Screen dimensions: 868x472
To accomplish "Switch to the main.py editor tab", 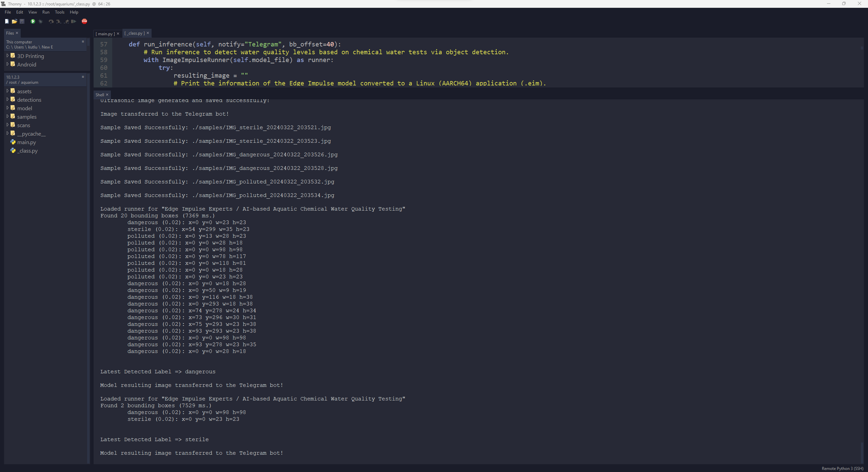I will point(105,34).
